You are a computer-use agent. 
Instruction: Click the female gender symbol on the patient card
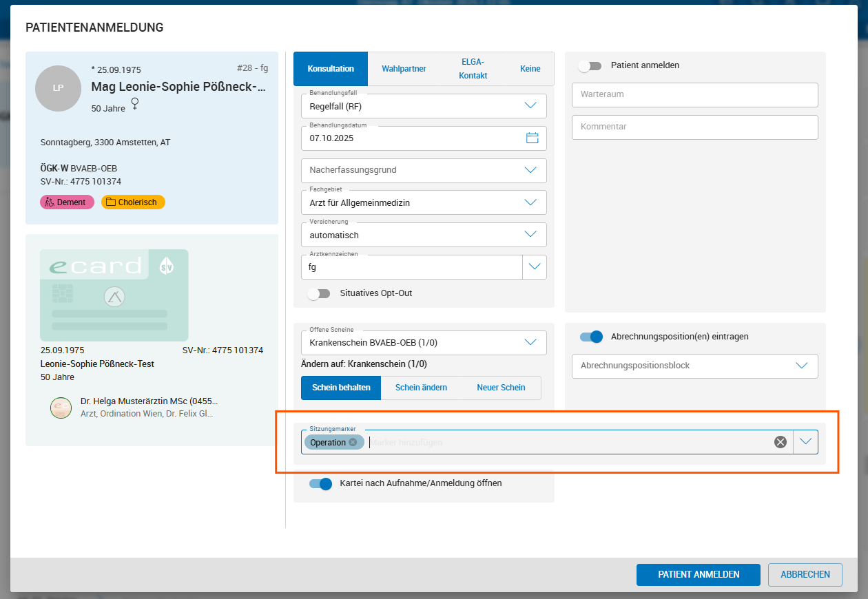[x=135, y=104]
